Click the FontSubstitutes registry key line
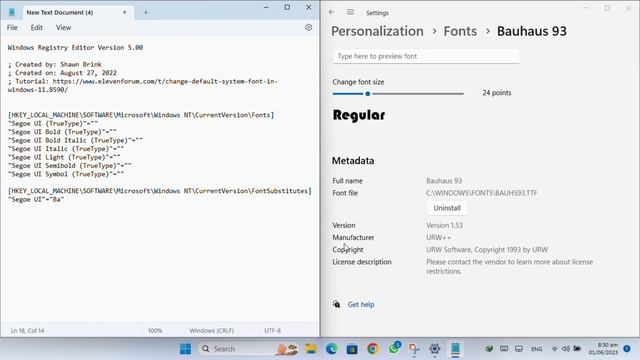 coord(160,191)
